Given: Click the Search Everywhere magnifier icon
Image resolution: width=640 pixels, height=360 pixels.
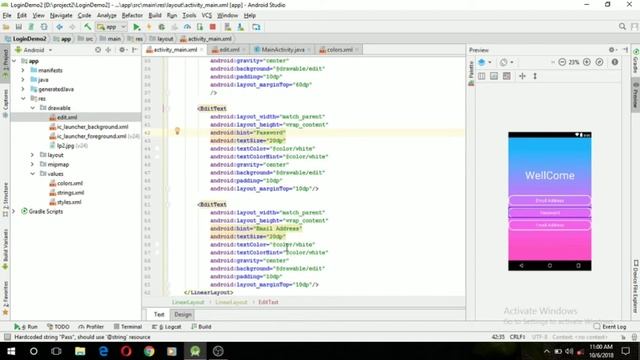Looking at the screenshot, I should pos(622,27).
